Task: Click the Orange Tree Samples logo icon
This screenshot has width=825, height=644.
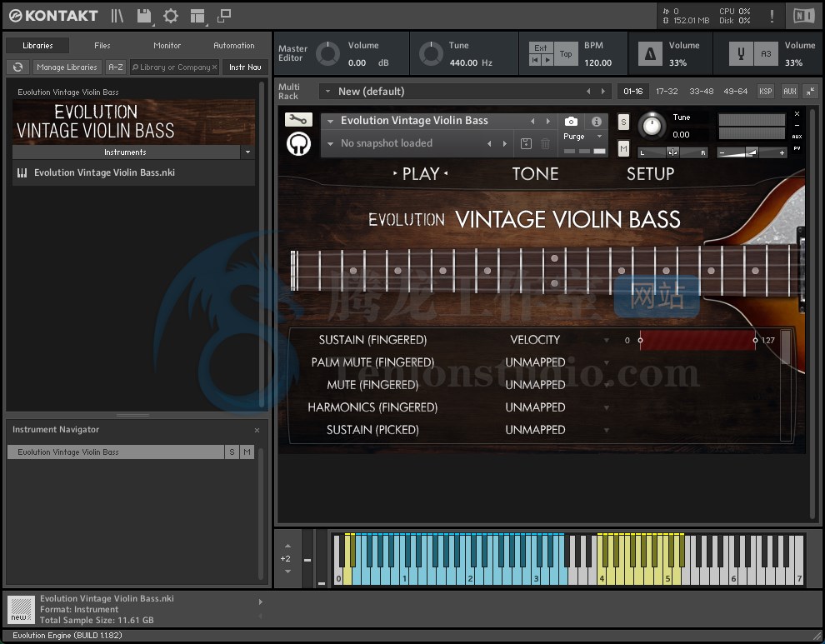Action: [x=299, y=143]
